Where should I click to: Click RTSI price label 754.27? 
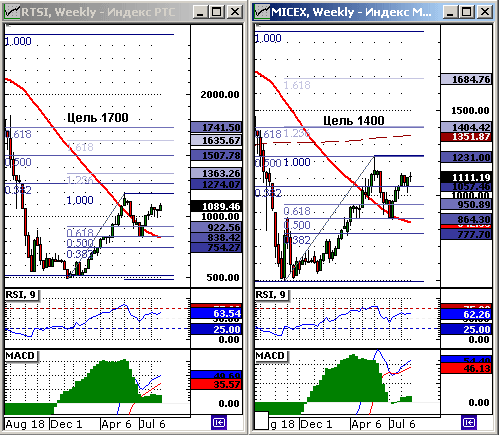tap(216, 247)
